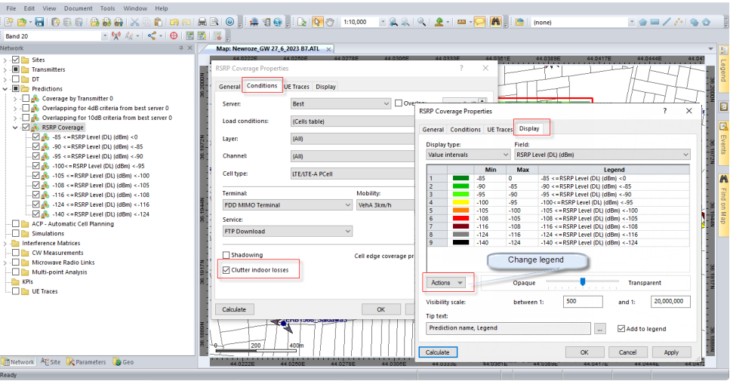Image resolution: width=730 pixels, height=381 pixels.
Task: Click the globe map icon in toolbar
Action: (x=278, y=22)
